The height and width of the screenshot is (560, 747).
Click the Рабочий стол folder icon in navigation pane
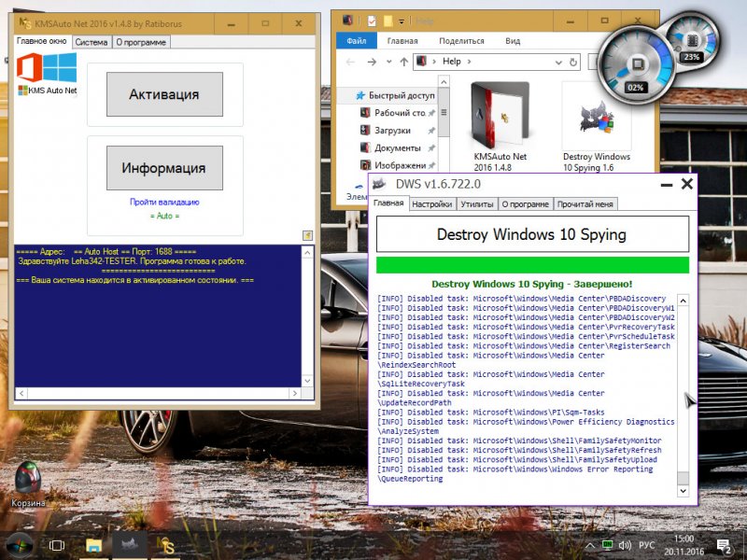[365, 113]
